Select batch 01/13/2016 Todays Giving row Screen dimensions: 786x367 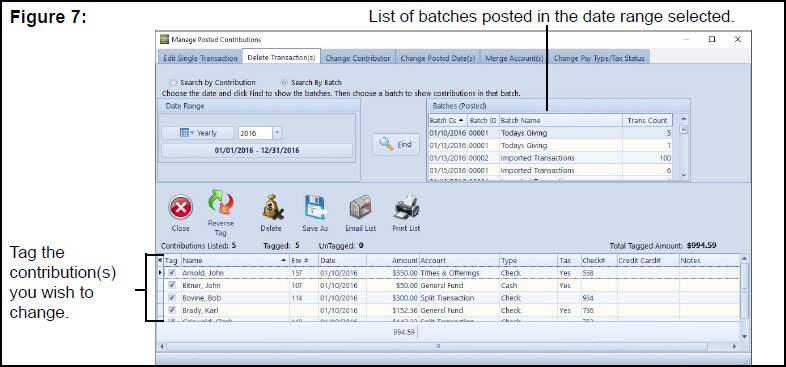point(550,145)
